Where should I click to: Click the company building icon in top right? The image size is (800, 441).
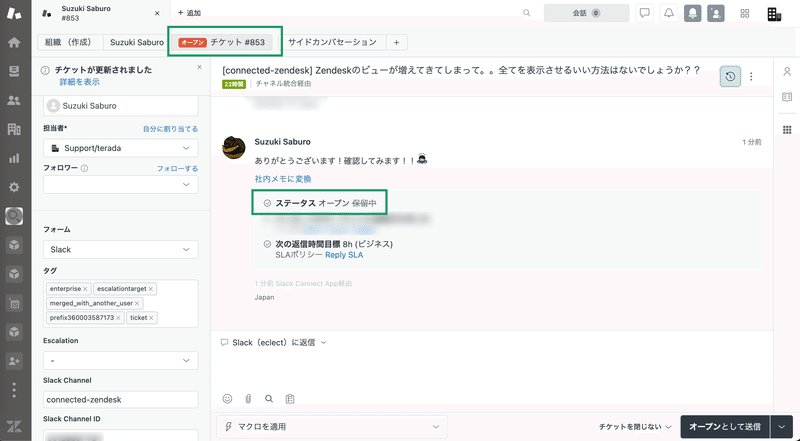pos(774,14)
